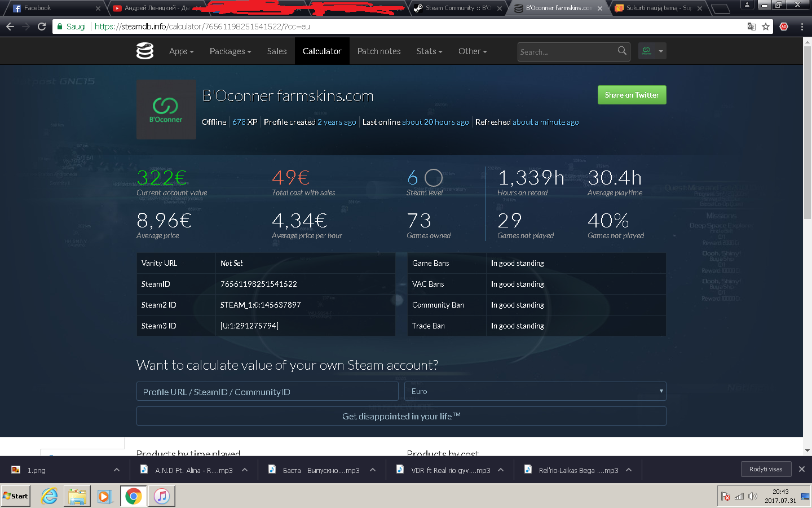
Task: Open Chrome from taskbar
Action: click(134, 496)
